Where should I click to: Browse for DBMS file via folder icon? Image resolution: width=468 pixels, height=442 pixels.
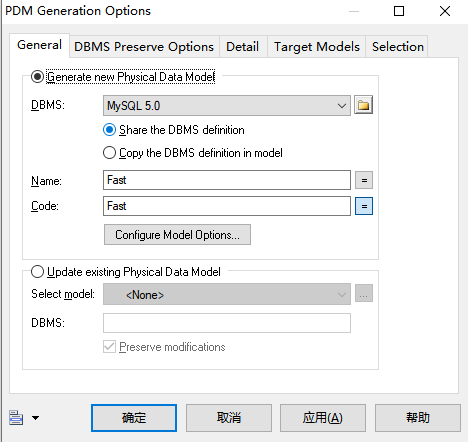(363, 105)
